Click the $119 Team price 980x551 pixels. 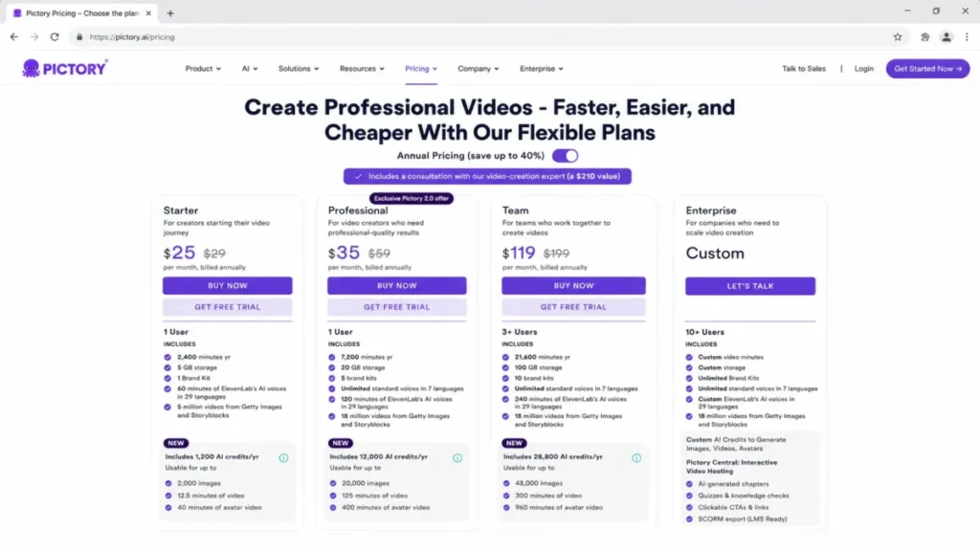[x=519, y=253]
